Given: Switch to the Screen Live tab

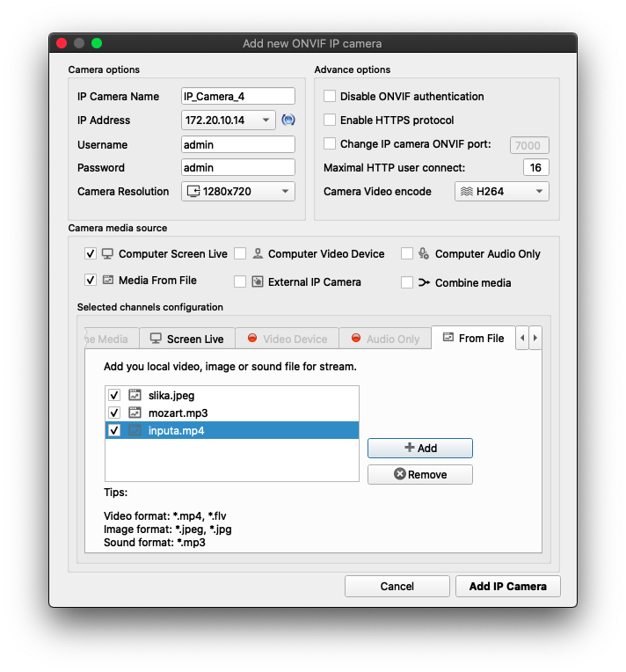Looking at the screenshot, I should 186,339.
